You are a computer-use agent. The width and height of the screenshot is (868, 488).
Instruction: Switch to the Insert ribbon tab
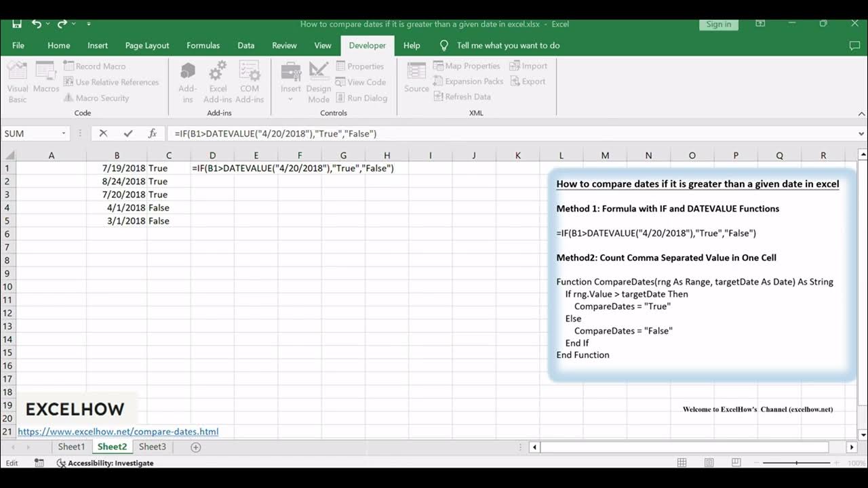[98, 45]
